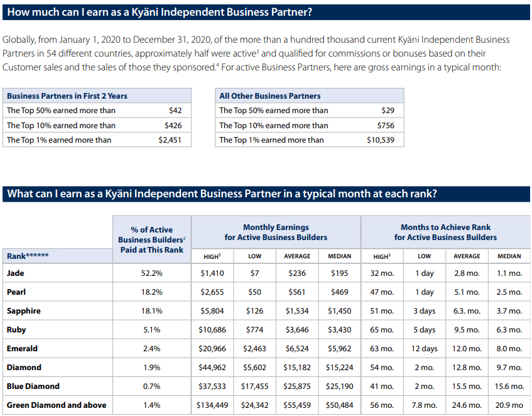Select Green Diamond's '7.8 mo.' low value
This screenshot has height=416, width=532.
pos(424,405)
